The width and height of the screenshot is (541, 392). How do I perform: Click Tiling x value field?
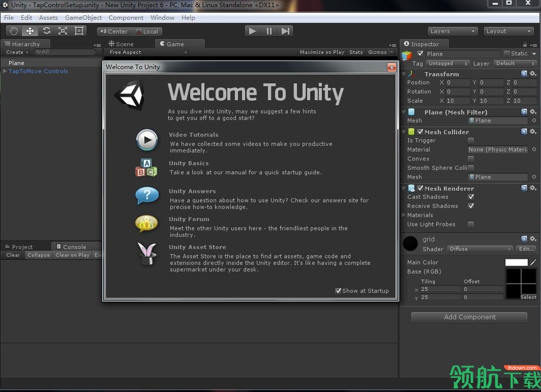[x=441, y=289]
